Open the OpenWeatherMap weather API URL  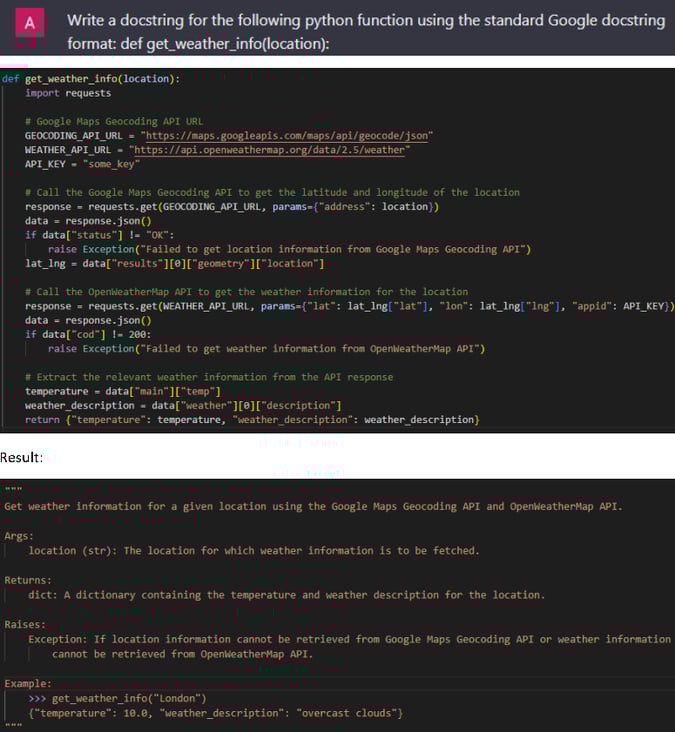[x=271, y=150]
